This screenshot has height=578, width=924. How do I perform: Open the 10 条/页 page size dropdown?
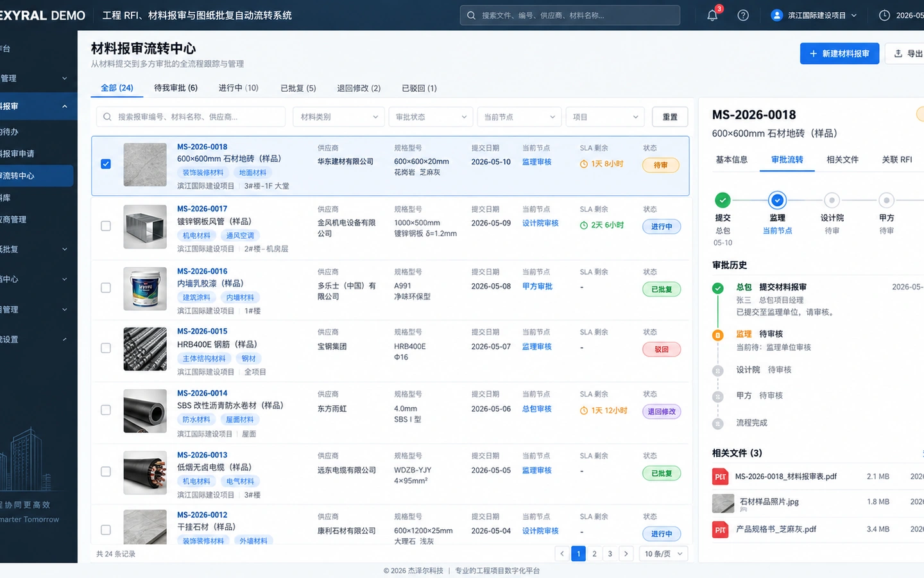(x=663, y=554)
